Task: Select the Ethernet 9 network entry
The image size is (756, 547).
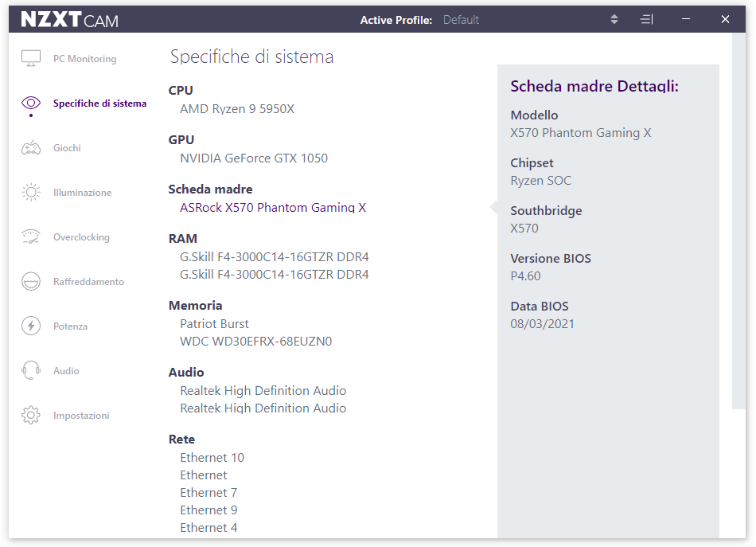Action: click(208, 510)
